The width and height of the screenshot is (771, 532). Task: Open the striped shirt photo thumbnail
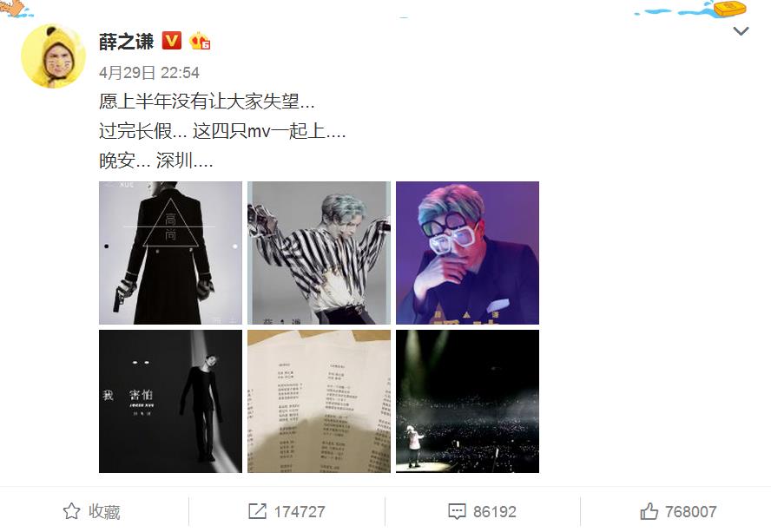tap(320, 253)
